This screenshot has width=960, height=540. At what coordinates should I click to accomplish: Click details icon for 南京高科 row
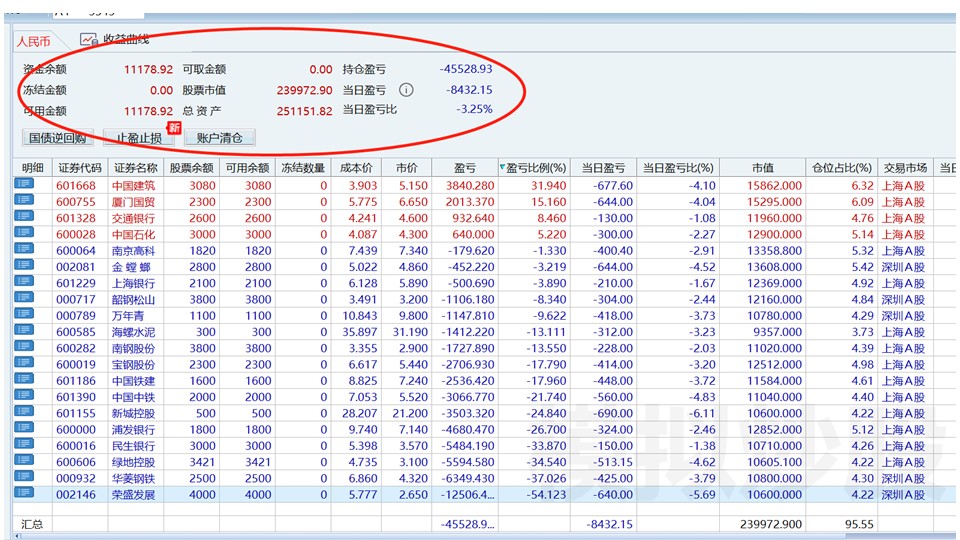(x=24, y=250)
